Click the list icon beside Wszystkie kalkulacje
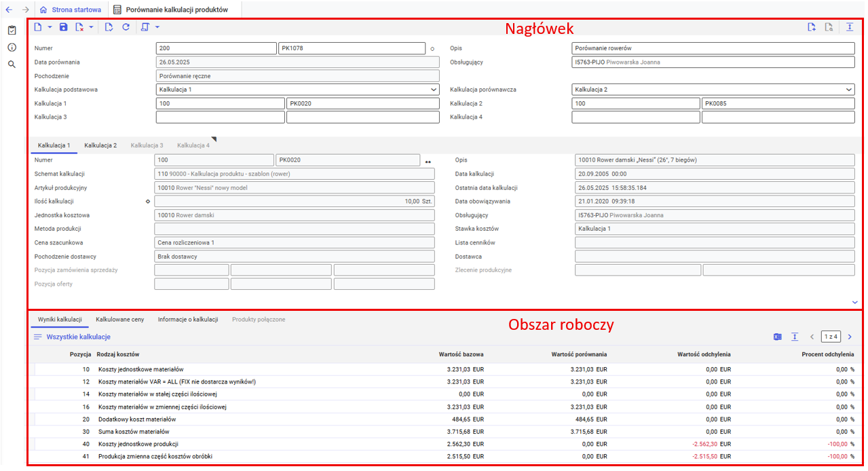Screen dimensions: 868x471 38,337
